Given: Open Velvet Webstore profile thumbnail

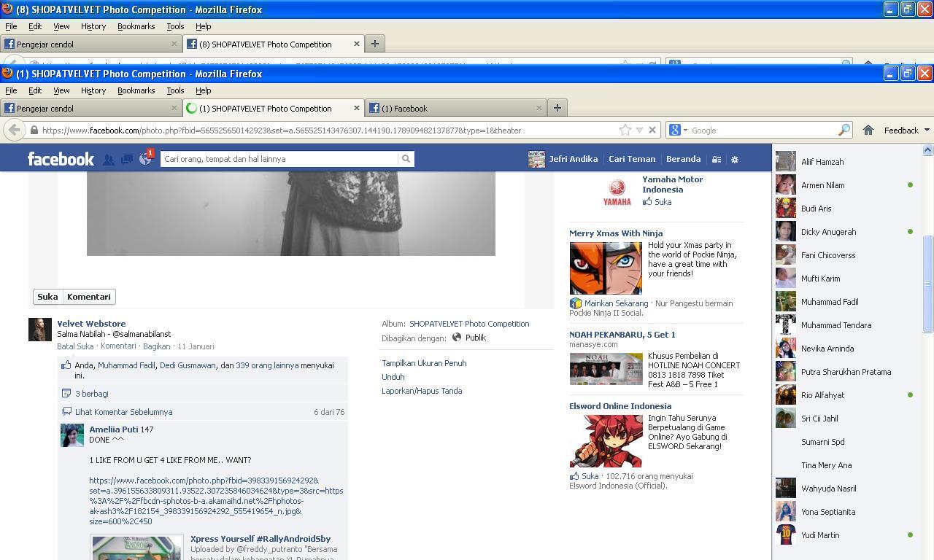Looking at the screenshot, I should tap(40, 330).
